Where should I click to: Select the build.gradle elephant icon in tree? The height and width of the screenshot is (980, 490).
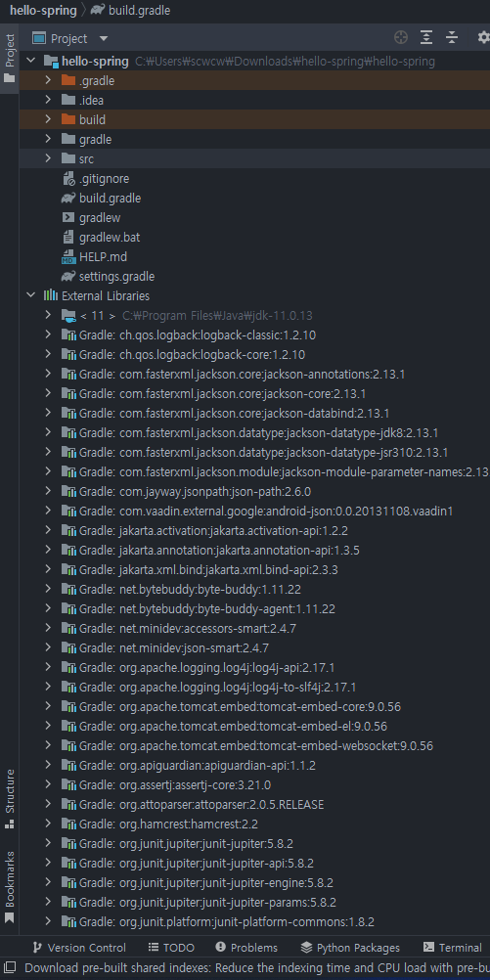click(x=68, y=199)
